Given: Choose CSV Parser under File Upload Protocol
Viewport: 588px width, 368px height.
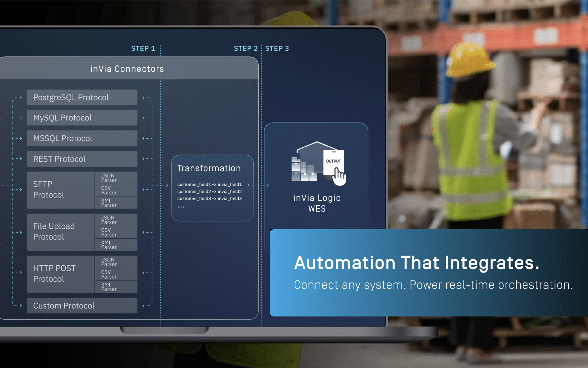Looking at the screenshot, I should [x=116, y=232].
